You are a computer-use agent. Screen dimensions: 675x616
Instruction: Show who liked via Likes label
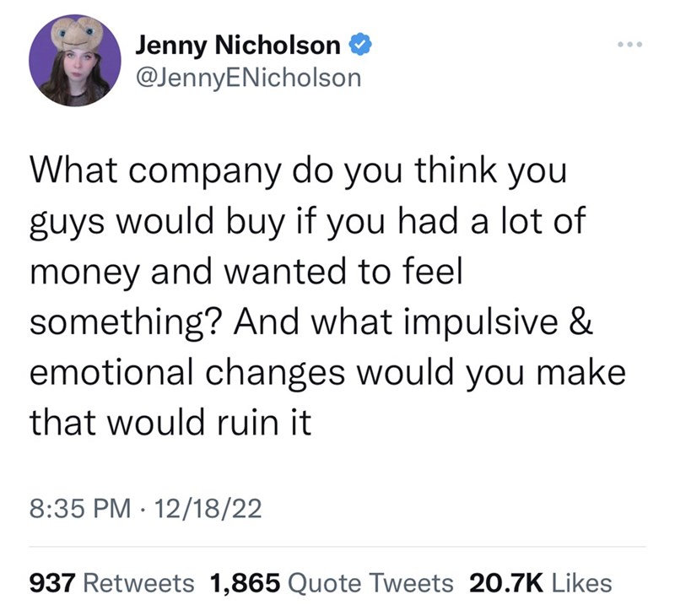coord(583,582)
